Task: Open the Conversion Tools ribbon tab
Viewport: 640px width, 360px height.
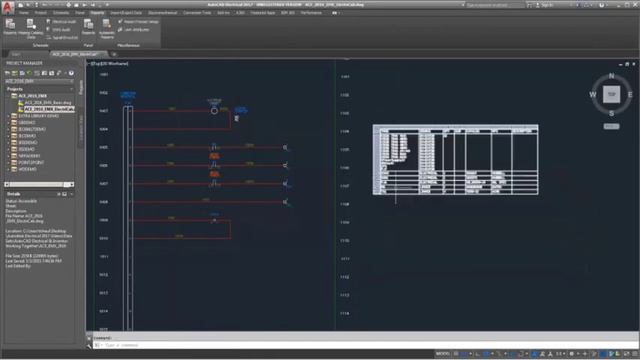Action: 197,13
